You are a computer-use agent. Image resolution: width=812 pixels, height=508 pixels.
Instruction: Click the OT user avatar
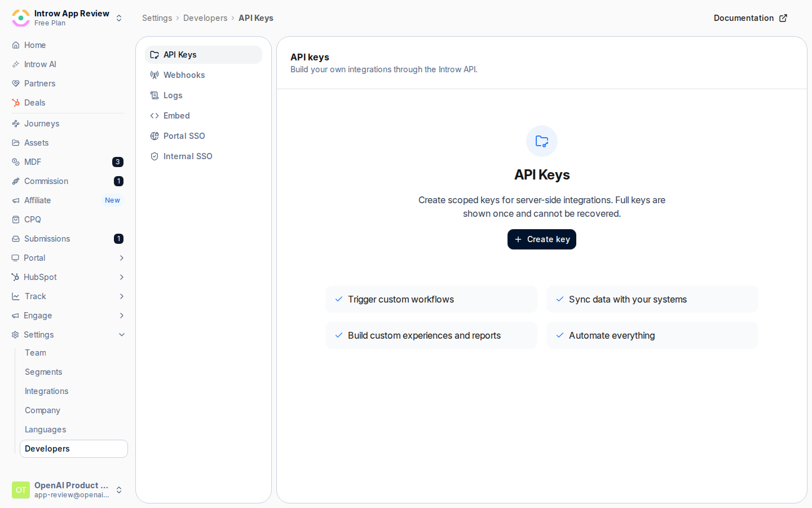pos(21,490)
